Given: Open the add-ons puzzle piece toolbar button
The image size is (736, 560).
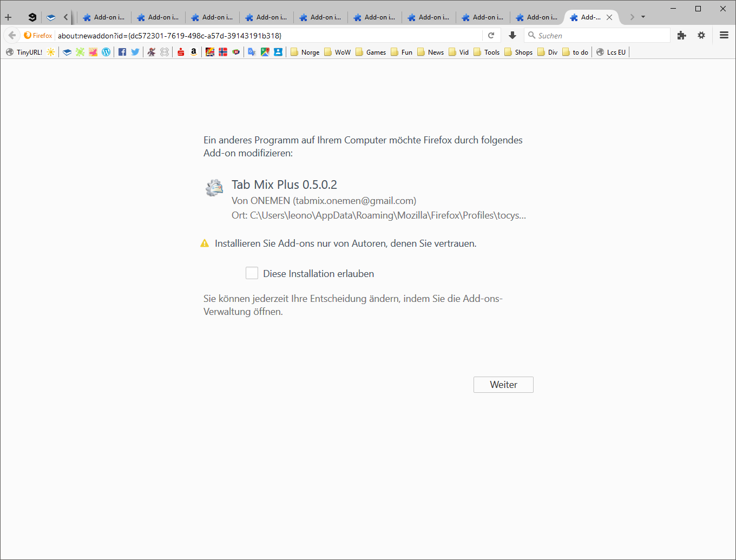Looking at the screenshot, I should 681,36.
